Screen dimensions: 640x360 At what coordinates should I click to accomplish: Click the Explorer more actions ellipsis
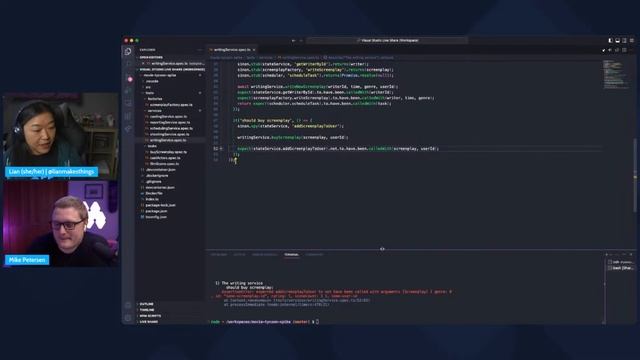coord(200,50)
